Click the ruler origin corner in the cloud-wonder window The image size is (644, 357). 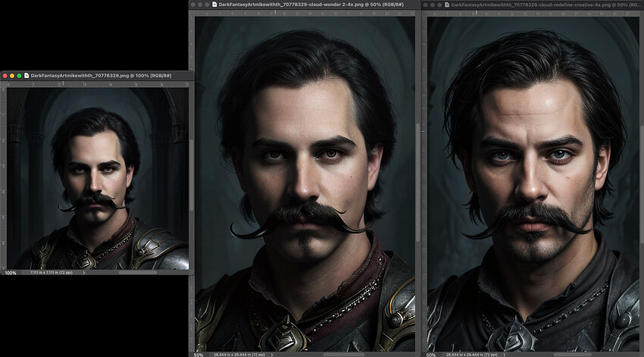(192, 13)
